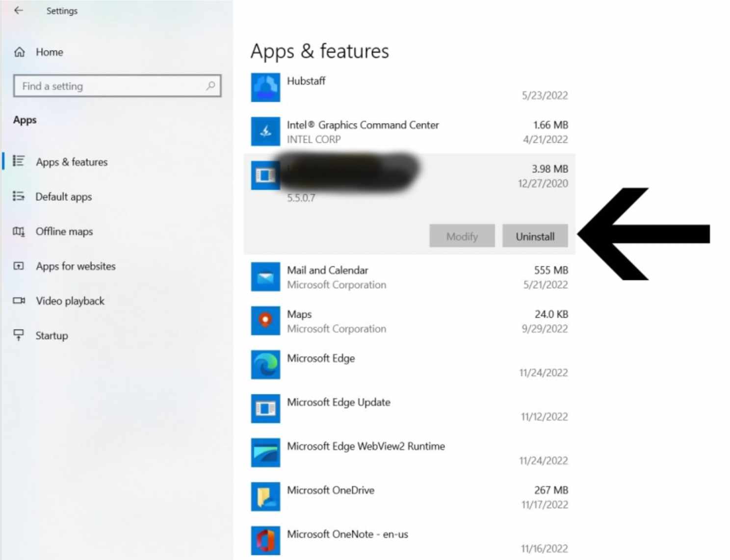This screenshot has height=560, width=730.
Task: Open Offline maps section
Action: tap(64, 231)
